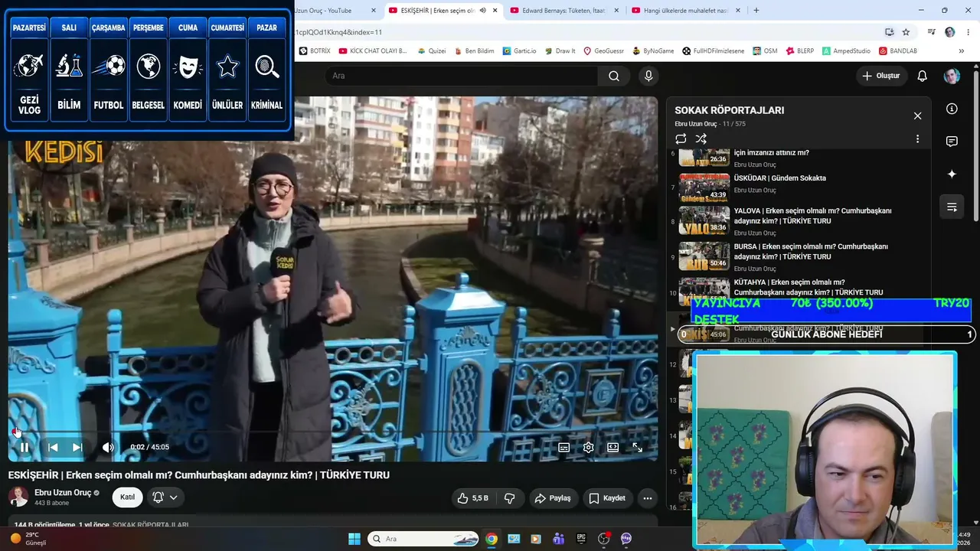Mute the ESKİŞEHİR tab via its audio icon
The image size is (980, 551).
[x=482, y=11]
